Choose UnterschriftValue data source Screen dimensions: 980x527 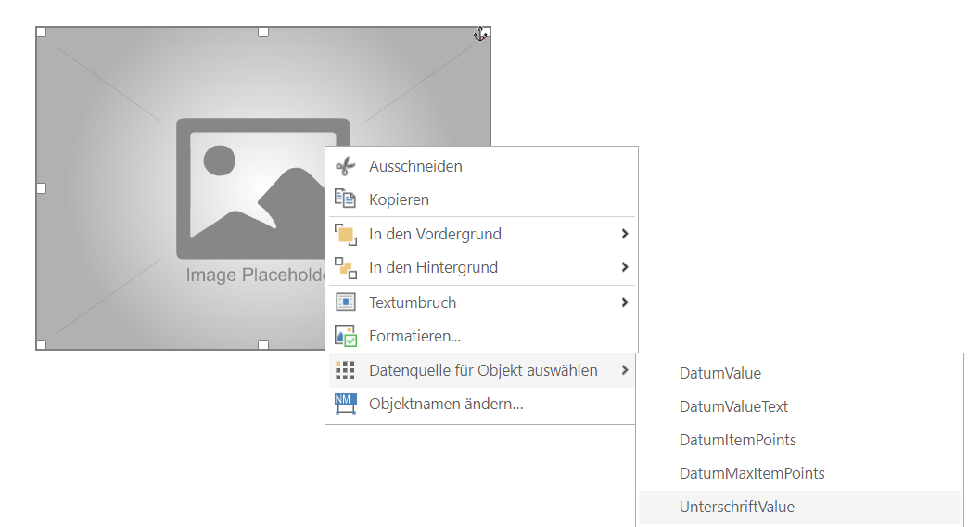tap(736, 507)
